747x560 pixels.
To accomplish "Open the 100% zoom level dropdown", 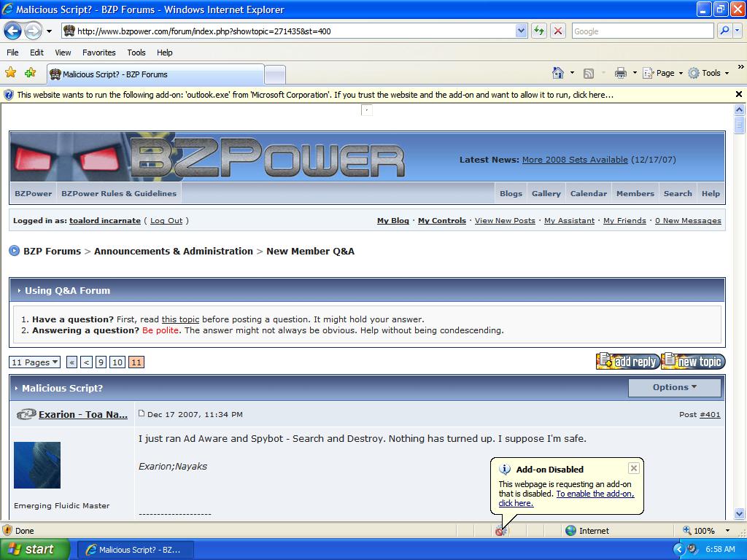I will 727,531.
